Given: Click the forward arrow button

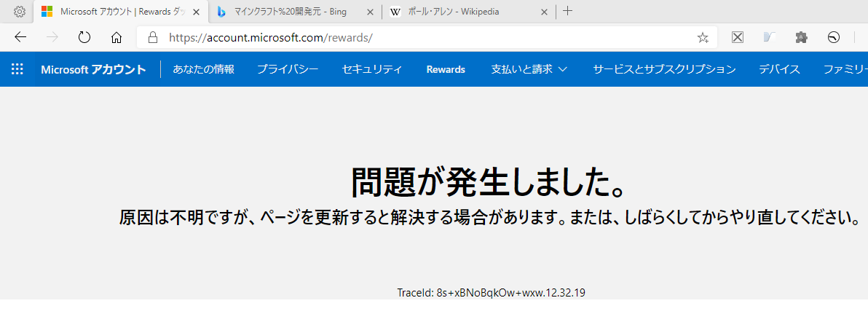Looking at the screenshot, I should [52, 37].
